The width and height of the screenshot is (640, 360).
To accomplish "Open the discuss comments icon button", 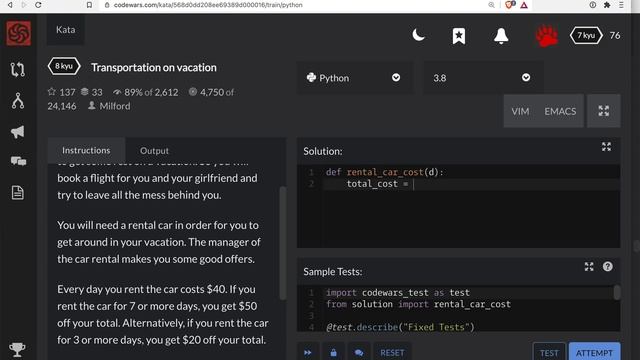I will tap(359, 352).
